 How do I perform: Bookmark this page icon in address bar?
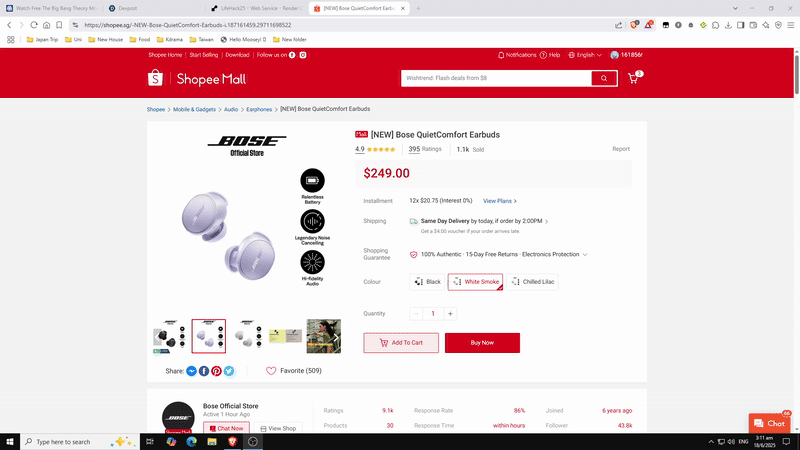[59, 25]
